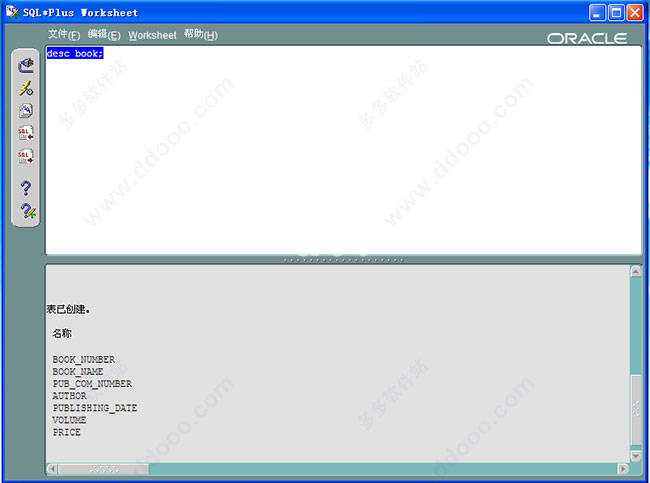The width and height of the screenshot is (650, 483).
Task: Click the SQL*Plus Worksheet title bar icon
Action: pos(12,12)
